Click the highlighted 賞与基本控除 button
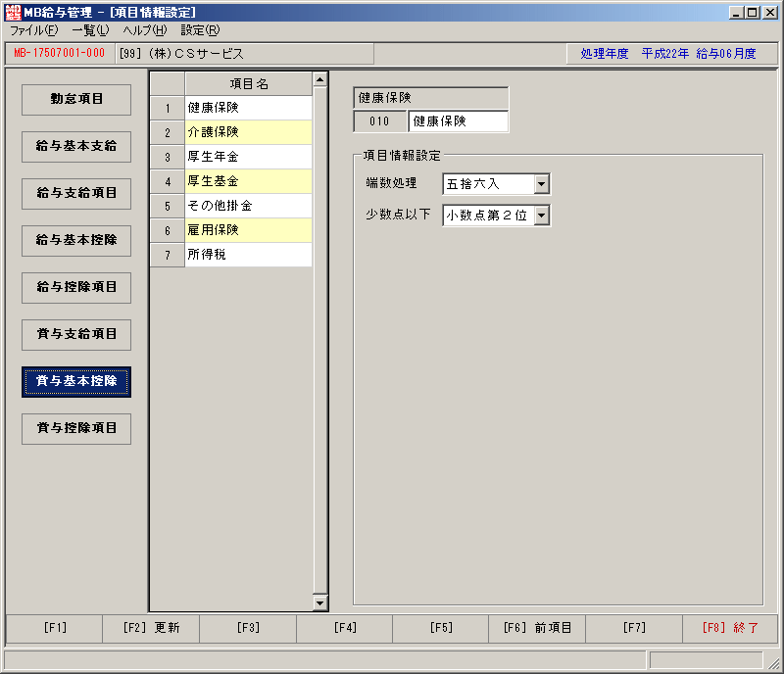 pos(76,381)
